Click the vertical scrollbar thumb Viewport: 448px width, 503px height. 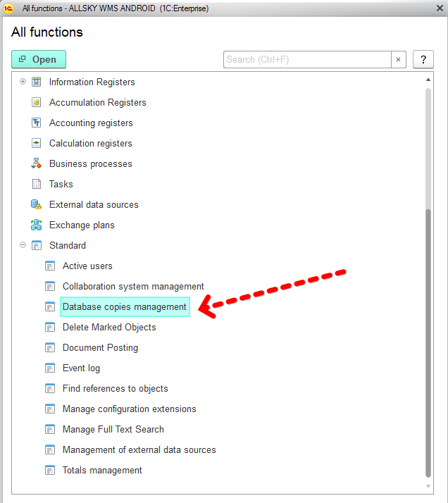[x=428, y=342]
